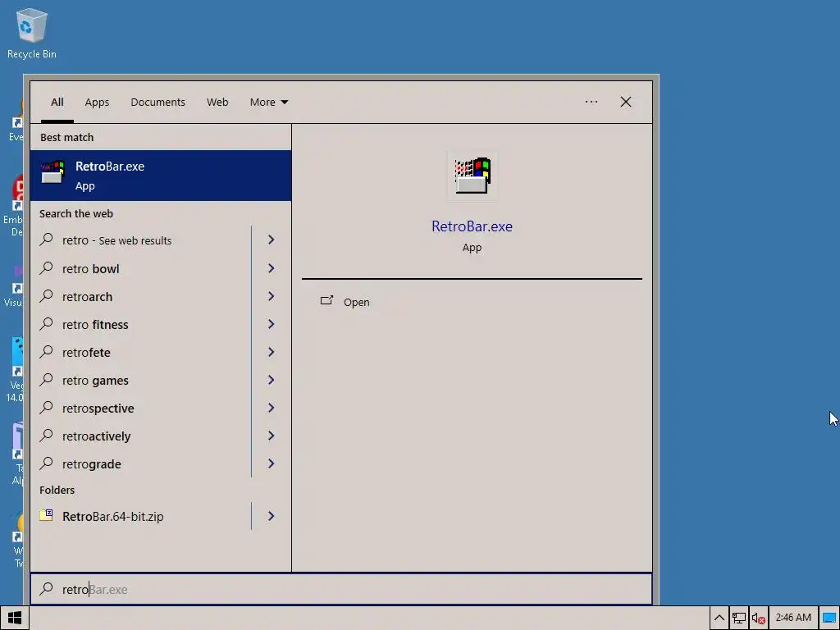Expand arrow for retrofete suggestion
840x630 pixels.
271,351
